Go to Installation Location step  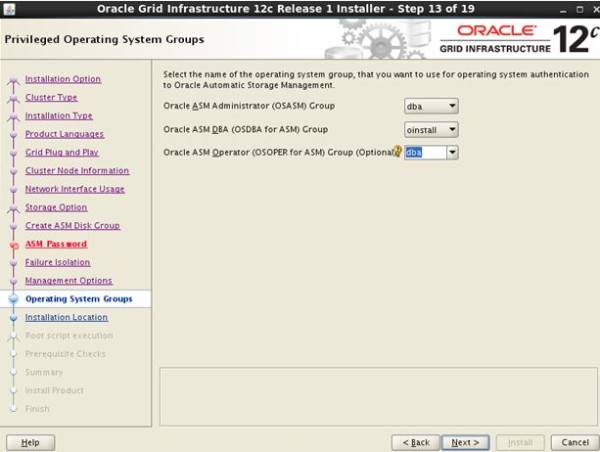[67, 317]
